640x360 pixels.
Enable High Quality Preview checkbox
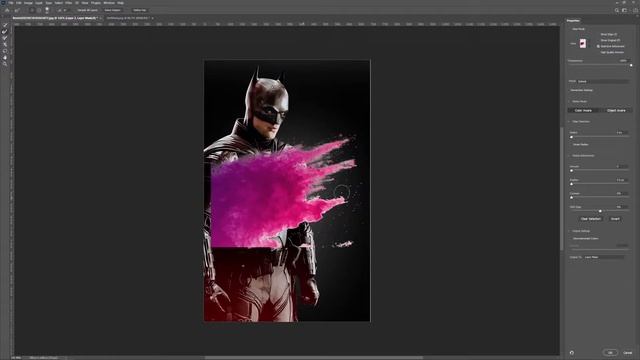[x=611, y=52]
